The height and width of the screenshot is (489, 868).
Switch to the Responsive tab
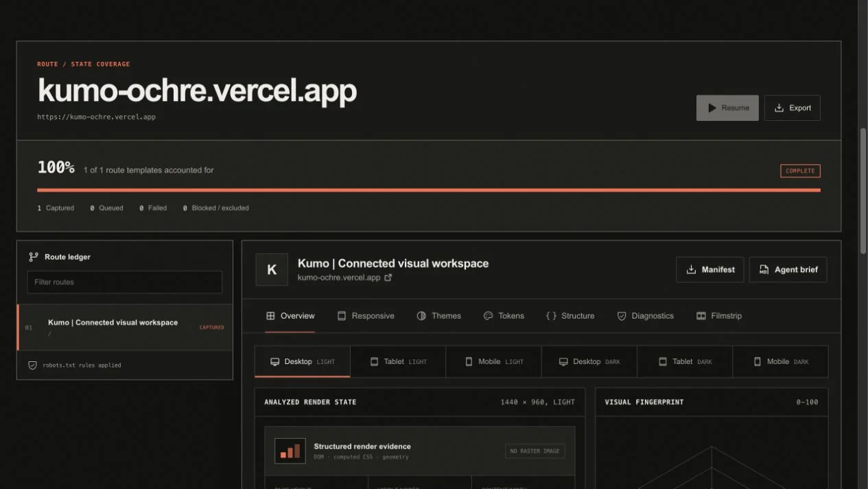click(x=366, y=316)
